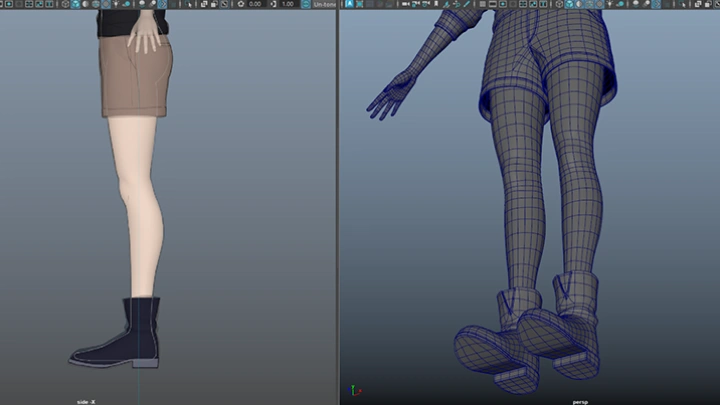Screen dimensions: 720x405
Task: Enable smooth shade all in persp view
Action: click(x=569, y=4)
